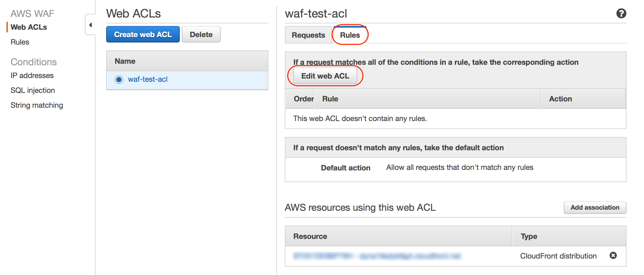Open SQL injection condition page
Image resolution: width=644 pixels, height=275 pixels.
click(x=32, y=90)
